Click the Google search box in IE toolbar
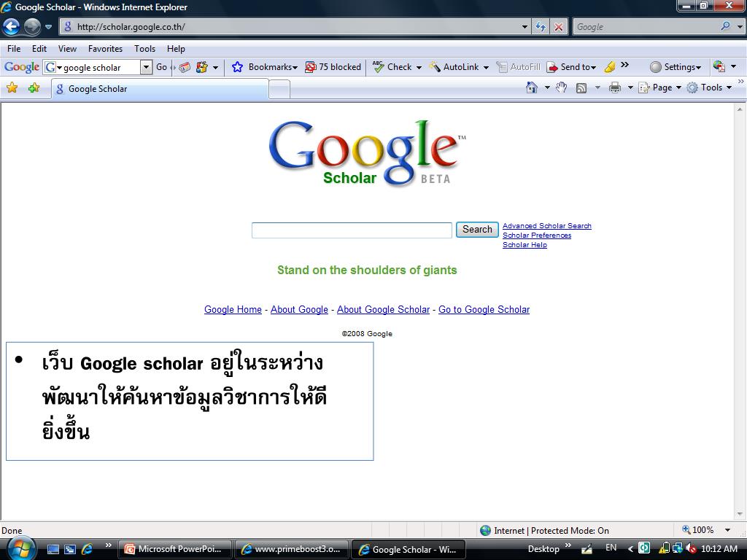 click(646, 27)
